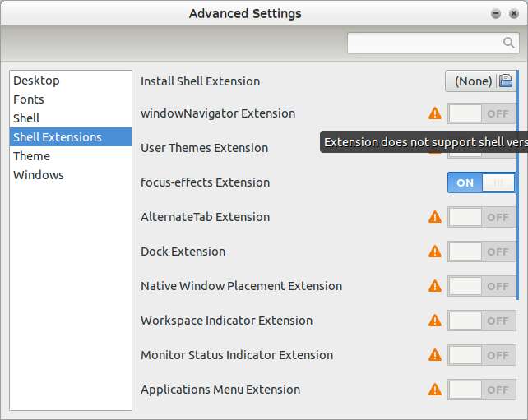Toggle the Applications Menu Extension switch
528x420 pixels.
pyautogui.click(x=481, y=390)
